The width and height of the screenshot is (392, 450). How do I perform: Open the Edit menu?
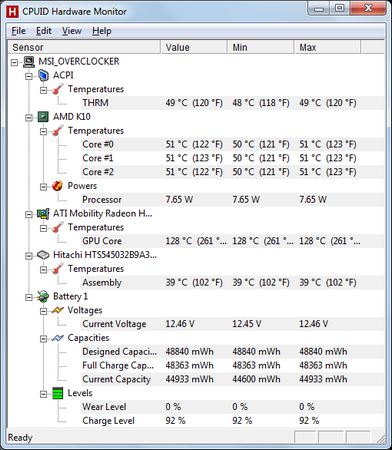tap(44, 31)
